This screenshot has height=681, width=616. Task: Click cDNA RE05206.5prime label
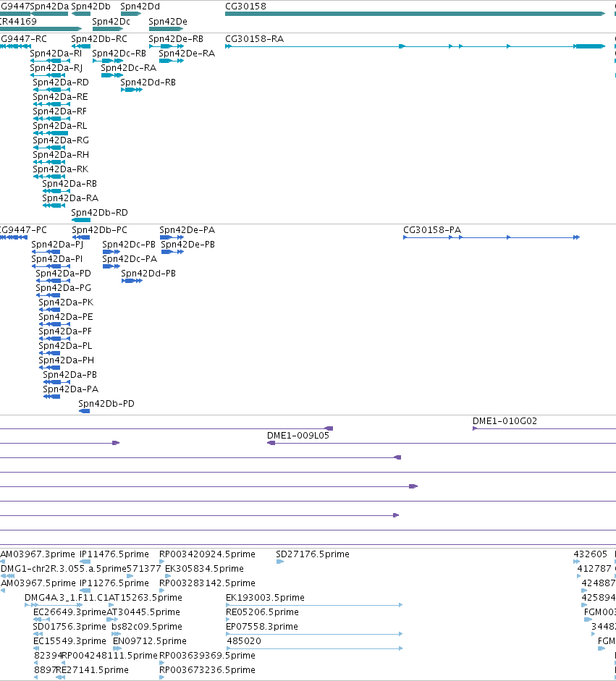(262, 612)
